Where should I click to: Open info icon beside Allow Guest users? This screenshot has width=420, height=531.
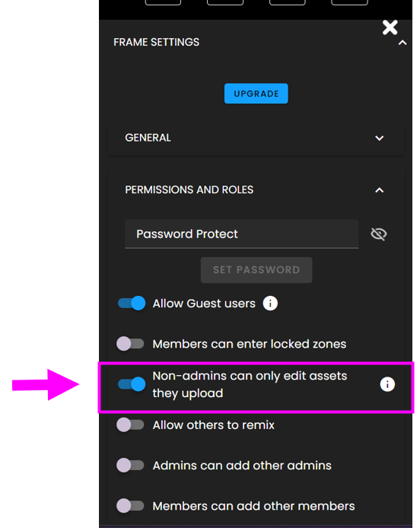(x=270, y=303)
